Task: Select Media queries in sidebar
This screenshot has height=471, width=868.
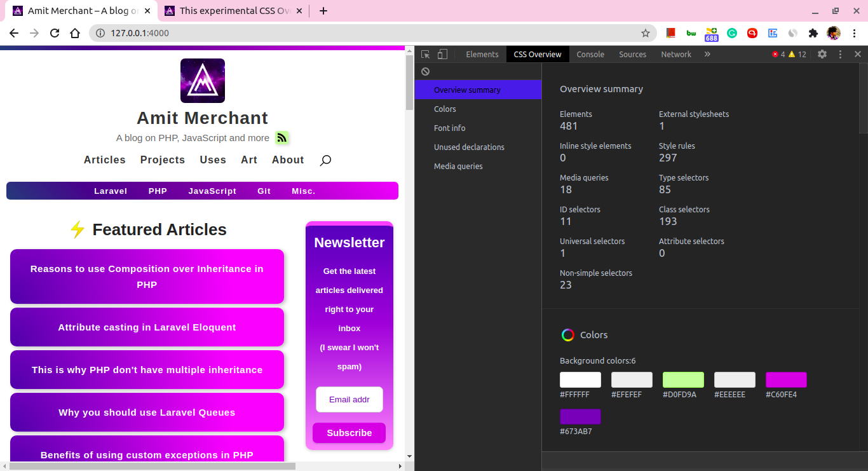Action: [478, 166]
